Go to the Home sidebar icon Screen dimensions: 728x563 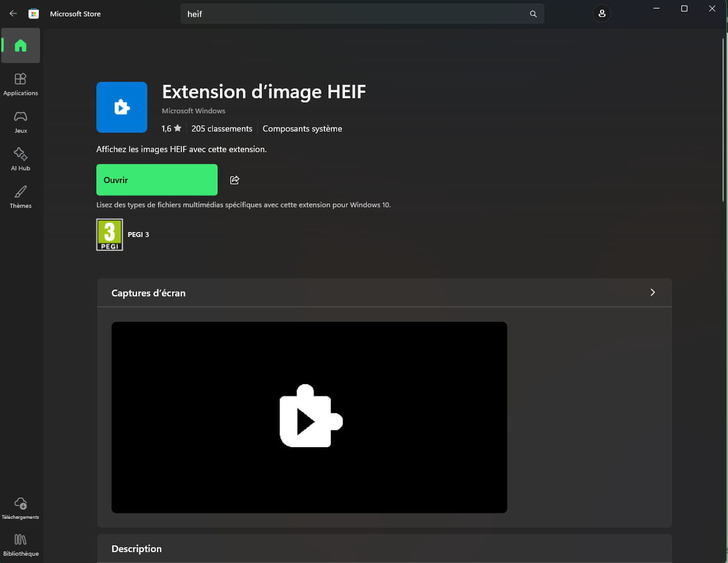[21, 45]
